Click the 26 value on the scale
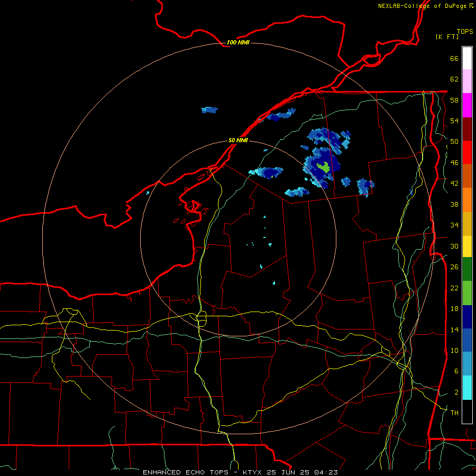Image resolution: width=476 pixels, height=476 pixels. (x=454, y=267)
